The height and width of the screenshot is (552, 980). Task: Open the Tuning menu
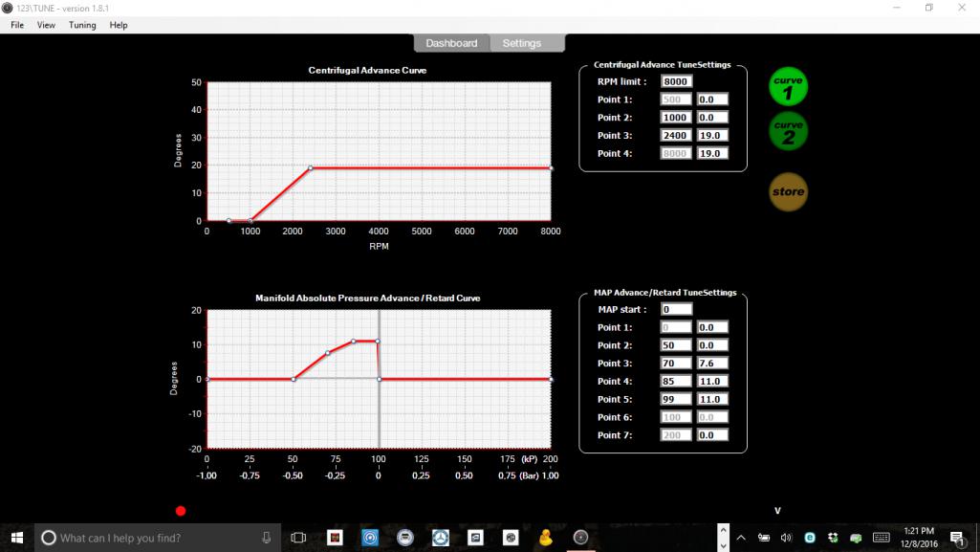point(82,25)
